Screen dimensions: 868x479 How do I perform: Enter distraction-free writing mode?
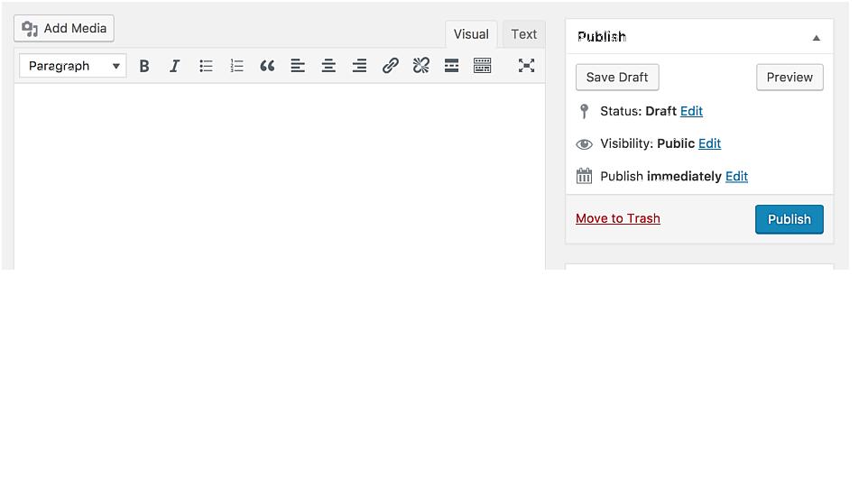[x=526, y=66]
